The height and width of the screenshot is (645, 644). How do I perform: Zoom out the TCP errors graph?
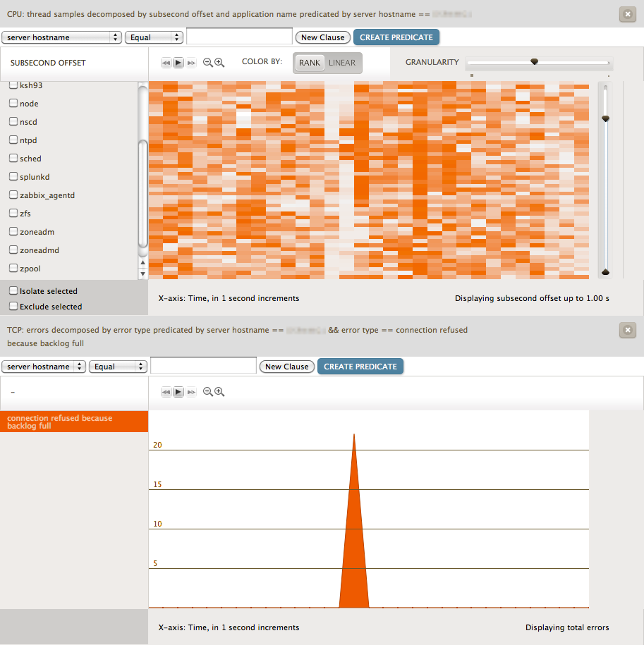coord(208,392)
